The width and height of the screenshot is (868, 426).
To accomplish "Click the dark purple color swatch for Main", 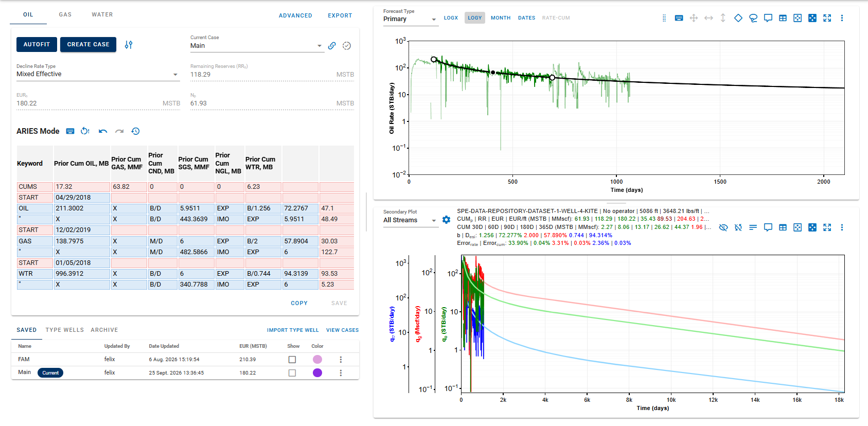I will pyautogui.click(x=317, y=373).
